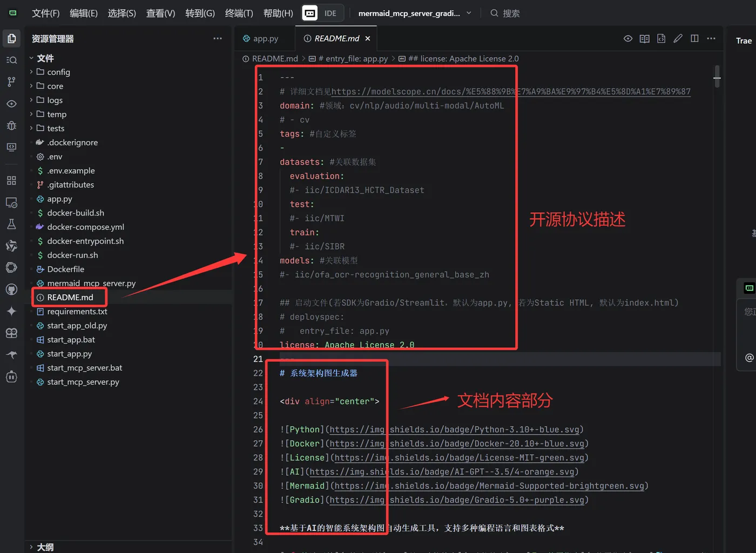Open docker-build.sh in the file tree

76,213
